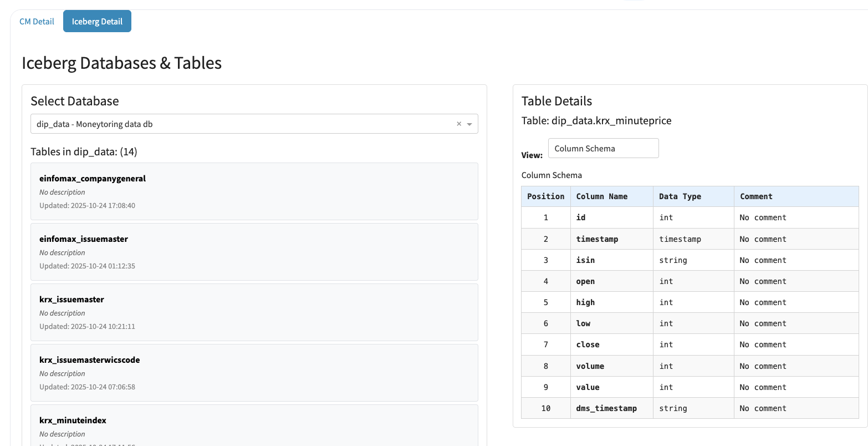
Task: Open the krx_issuemasterwicscode table card
Action: [254, 373]
